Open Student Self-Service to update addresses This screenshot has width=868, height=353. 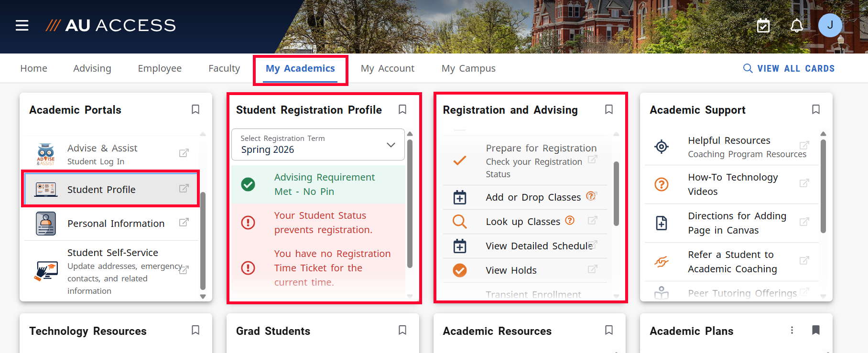coord(113,252)
